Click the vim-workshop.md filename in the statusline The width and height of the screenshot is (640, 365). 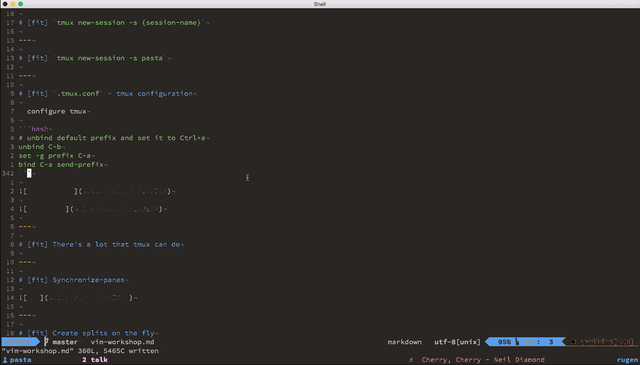click(122, 342)
